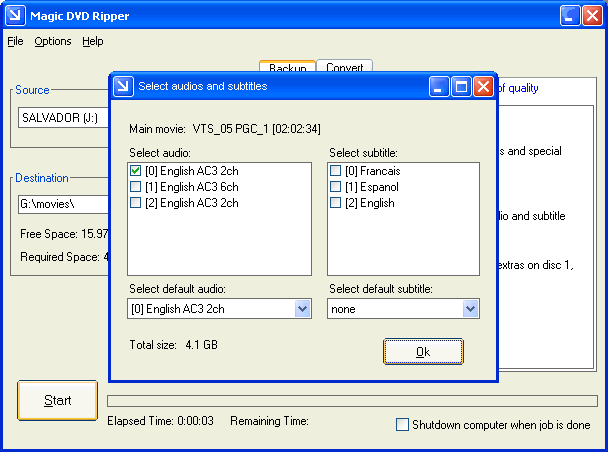Image resolution: width=608 pixels, height=452 pixels.
Task: Enable the [0] Francais subtitle
Action: point(335,171)
